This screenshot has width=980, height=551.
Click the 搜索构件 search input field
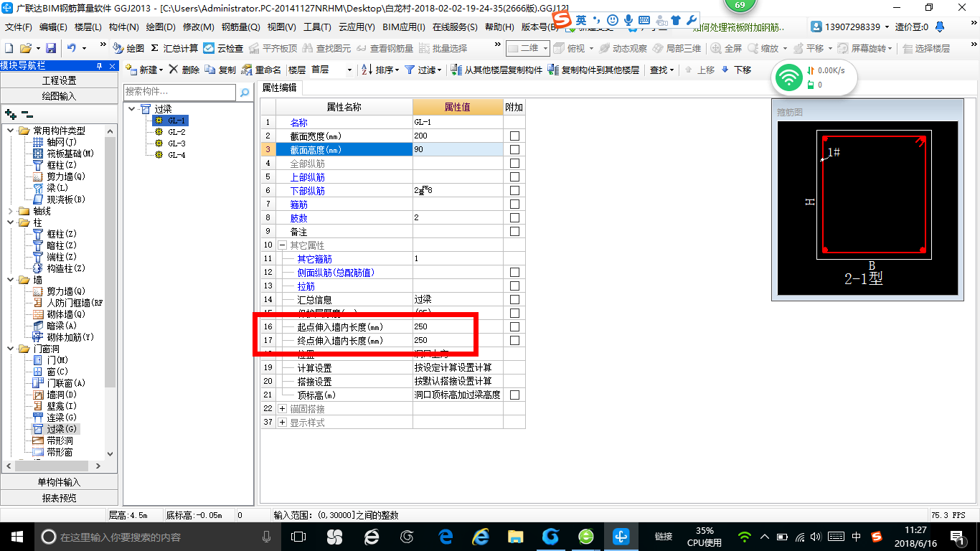[x=179, y=92]
